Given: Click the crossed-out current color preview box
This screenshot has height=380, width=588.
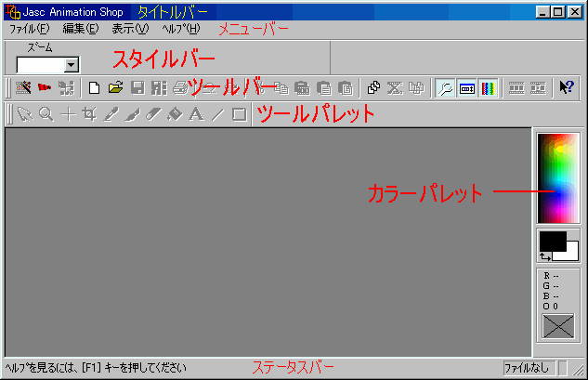Looking at the screenshot, I should click(x=558, y=326).
